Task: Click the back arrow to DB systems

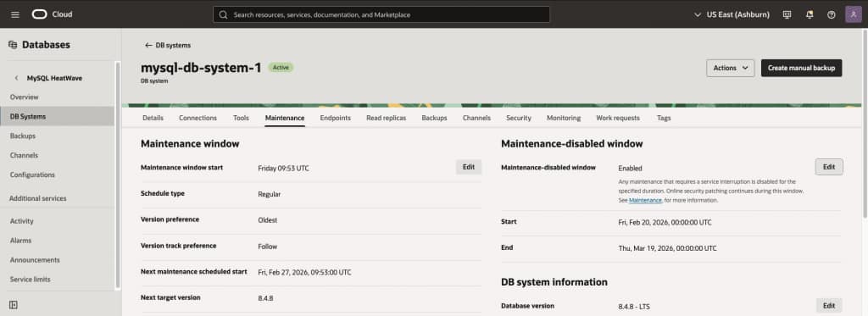Action: pyautogui.click(x=148, y=46)
